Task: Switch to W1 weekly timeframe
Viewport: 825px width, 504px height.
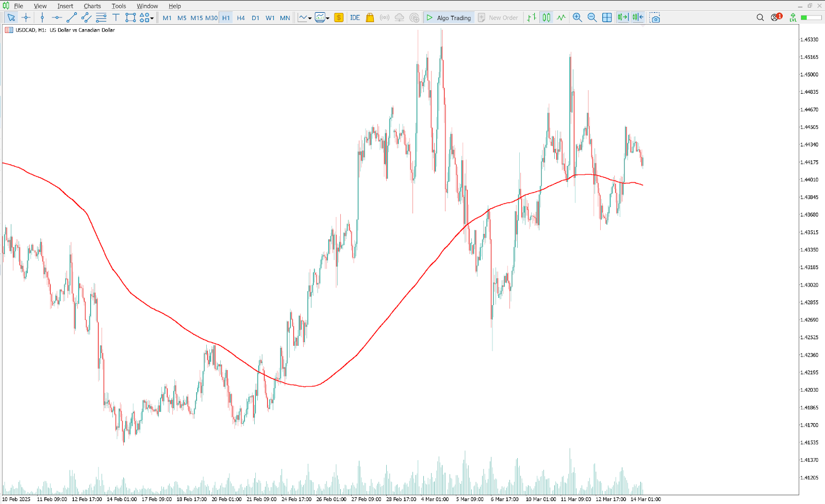Action: pos(270,18)
